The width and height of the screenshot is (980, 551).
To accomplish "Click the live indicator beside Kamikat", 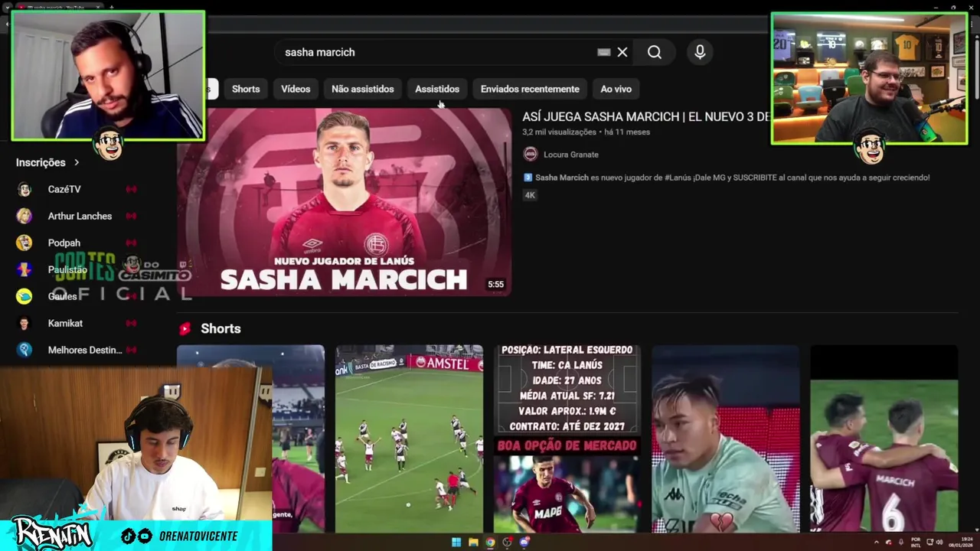I will (131, 323).
